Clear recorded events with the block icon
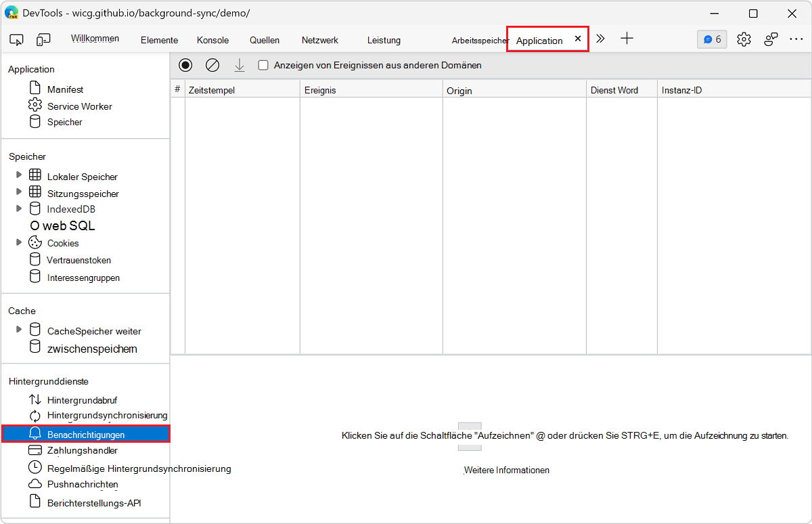The width and height of the screenshot is (812, 524). (212, 65)
